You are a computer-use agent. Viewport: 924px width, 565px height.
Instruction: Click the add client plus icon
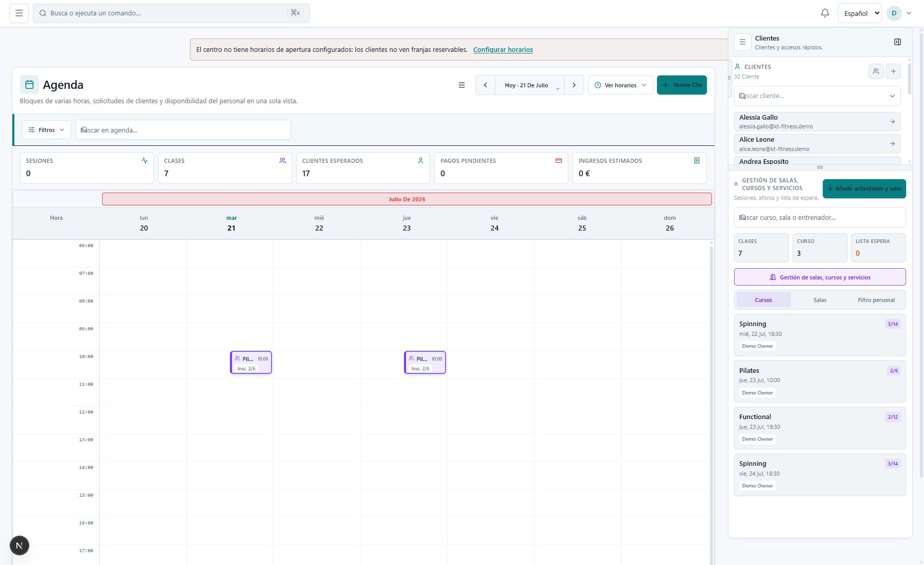point(893,71)
